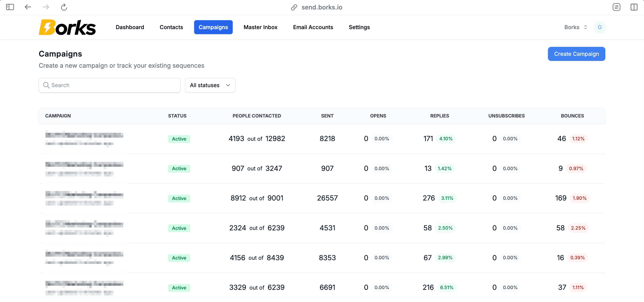The image size is (644, 302).
Task: Reload the page using the refresh icon
Action: pyautogui.click(x=64, y=7)
